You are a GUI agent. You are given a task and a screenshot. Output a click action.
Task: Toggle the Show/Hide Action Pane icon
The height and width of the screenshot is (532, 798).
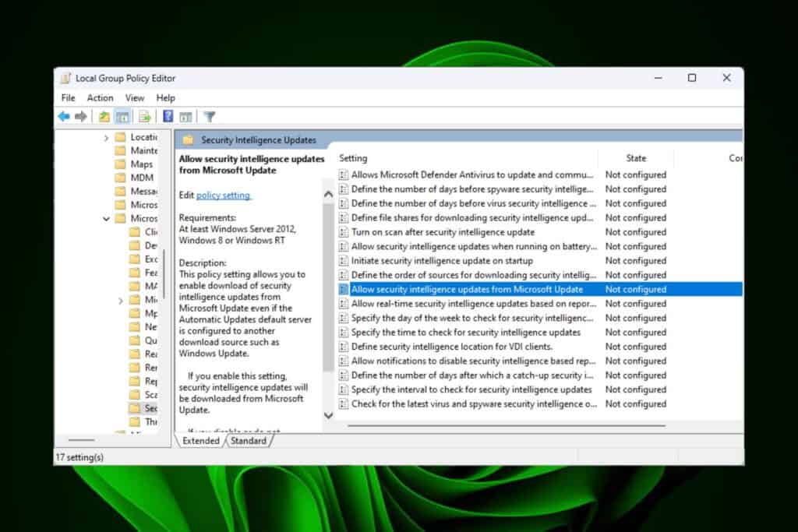185,116
